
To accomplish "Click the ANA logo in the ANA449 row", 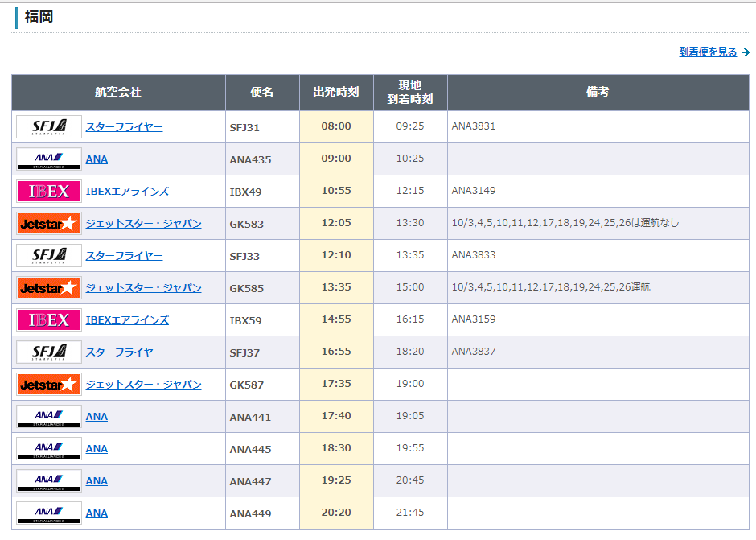I will click(x=49, y=513).
